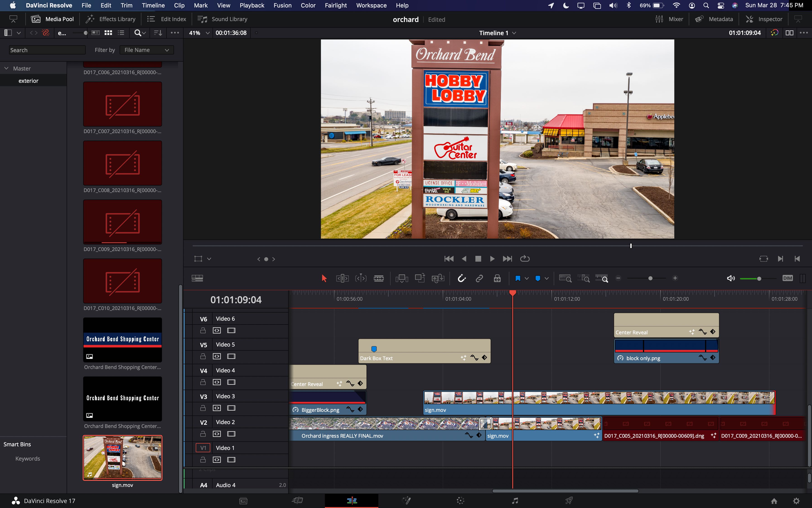Toggle the DIM audio button
The width and height of the screenshot is (812, 508).
pyautogui.click(x=787, y=278)
